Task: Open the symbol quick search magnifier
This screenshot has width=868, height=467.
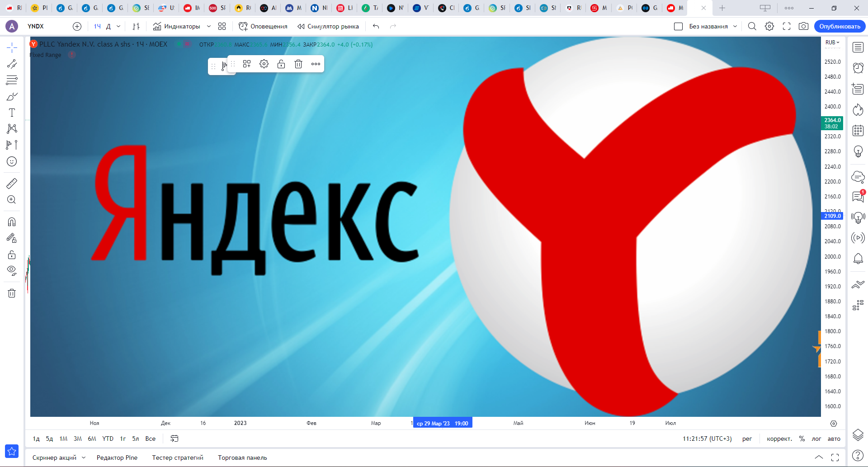Action: [x=752, y=26]
